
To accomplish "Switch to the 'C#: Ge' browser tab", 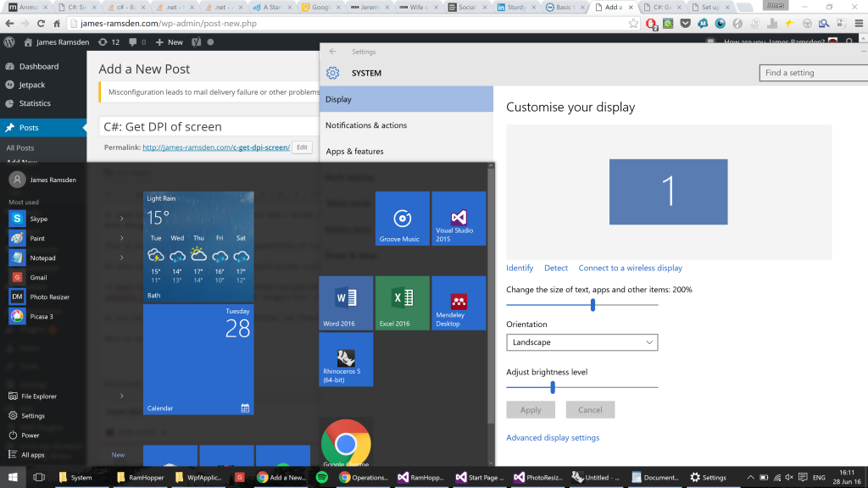I will coord(662,7).
